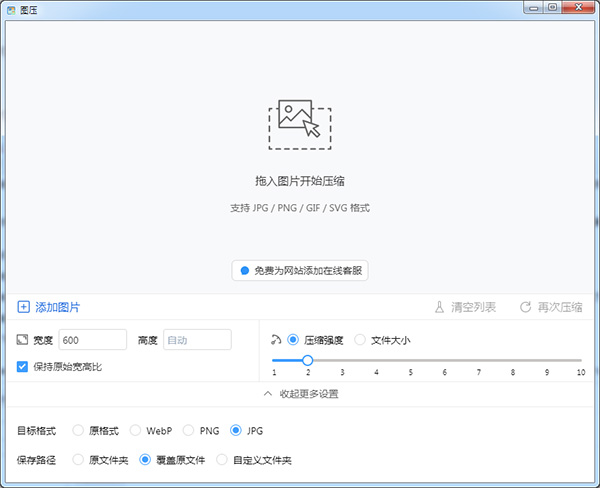Click the blue dot on customer service banner
Screen dimensions: 600x488
pyautogui.click(x=244, y=271)
